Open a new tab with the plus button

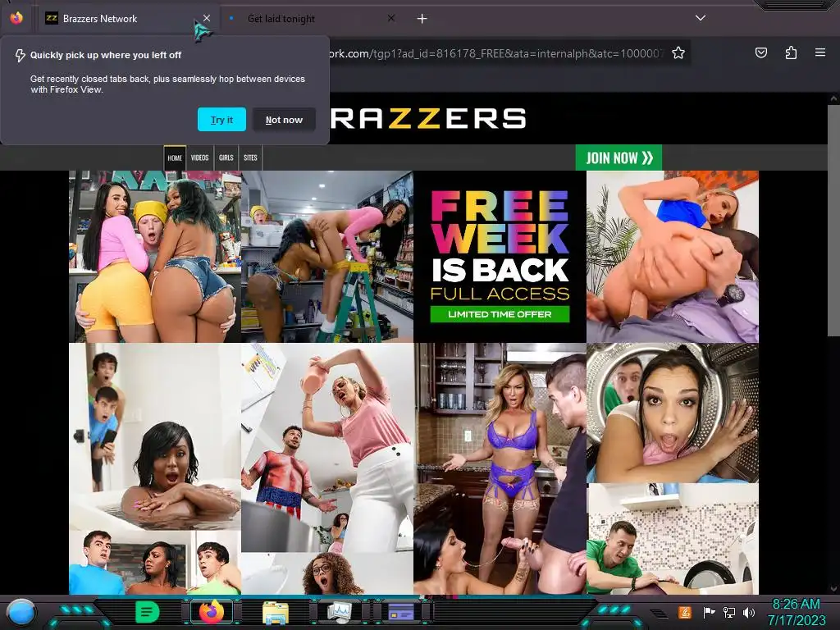point(422,19)
